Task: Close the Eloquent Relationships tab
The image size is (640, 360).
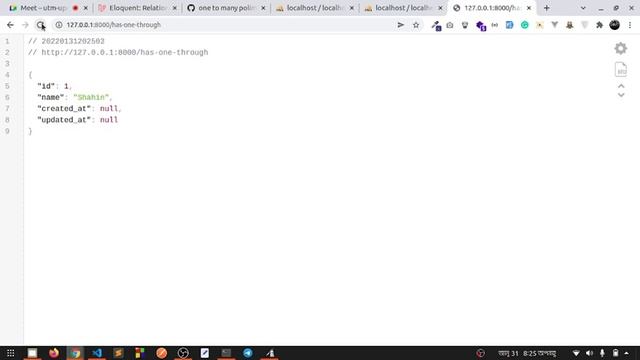Action: [x=175, y=8]
